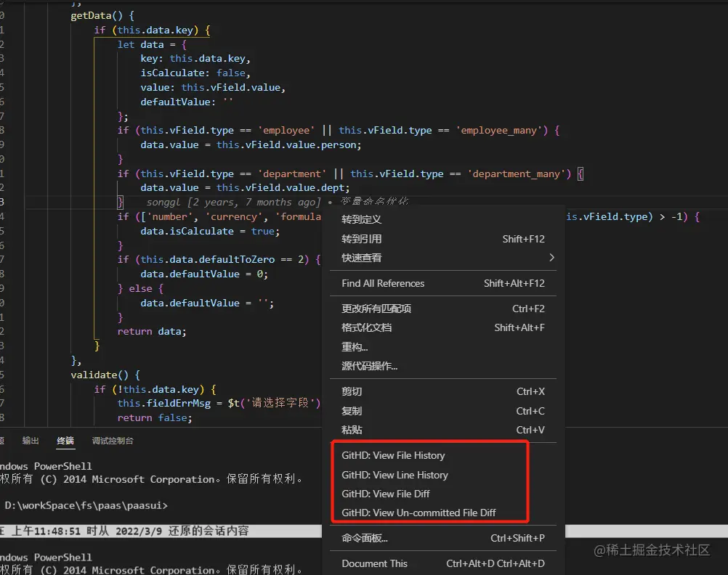The height and width of the screenshot is (575, 728).
Task: Choose 转到引用 menu entry
Action: [443, 239]
